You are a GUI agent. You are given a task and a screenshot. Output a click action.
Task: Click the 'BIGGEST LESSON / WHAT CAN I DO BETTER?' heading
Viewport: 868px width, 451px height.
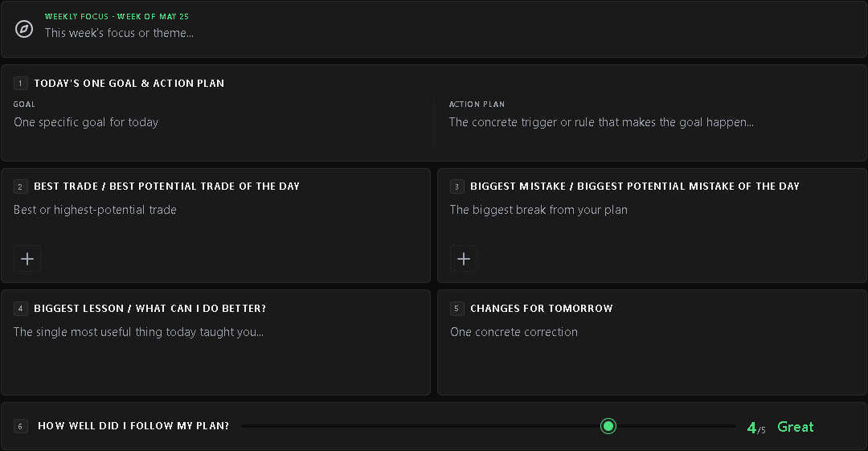coord(150,309)
